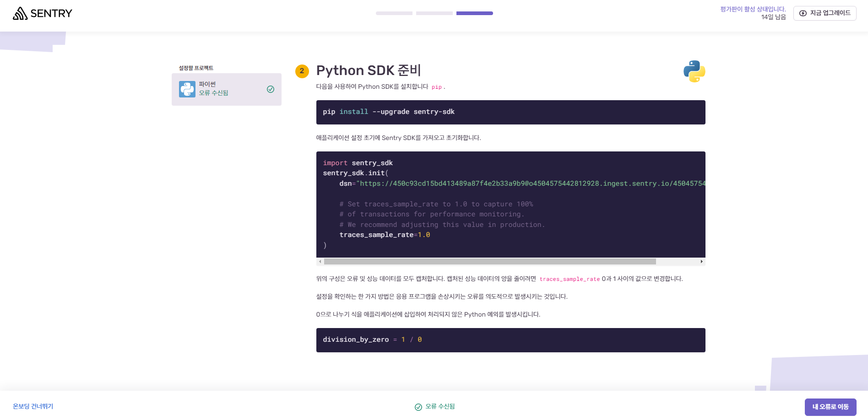Select the 파이썬 project in sidebar

pos(227,89)
